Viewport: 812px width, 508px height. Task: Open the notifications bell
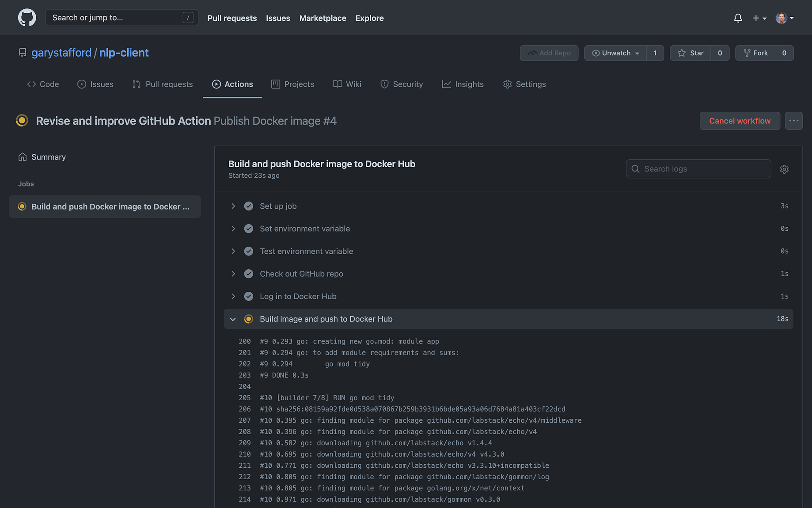point(738,18)
